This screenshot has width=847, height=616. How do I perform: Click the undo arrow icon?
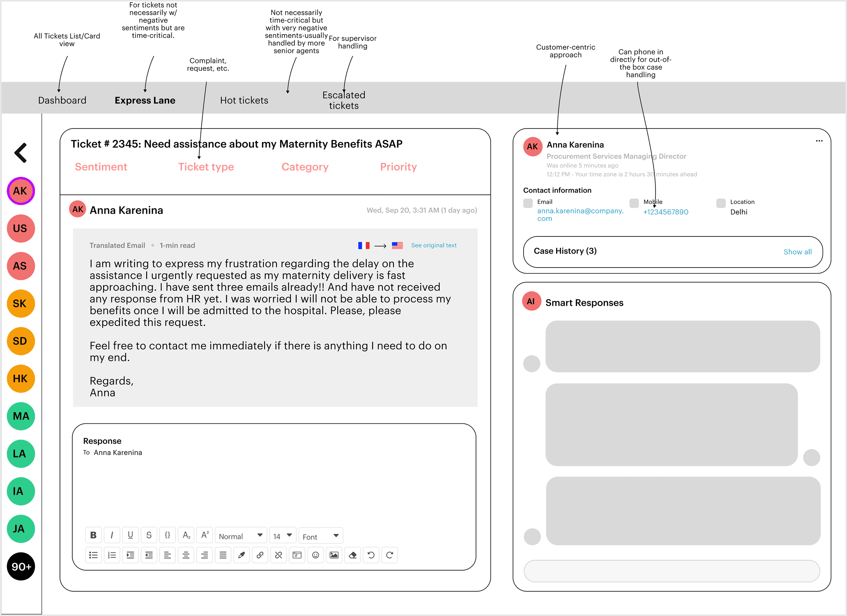click(371, 555)
